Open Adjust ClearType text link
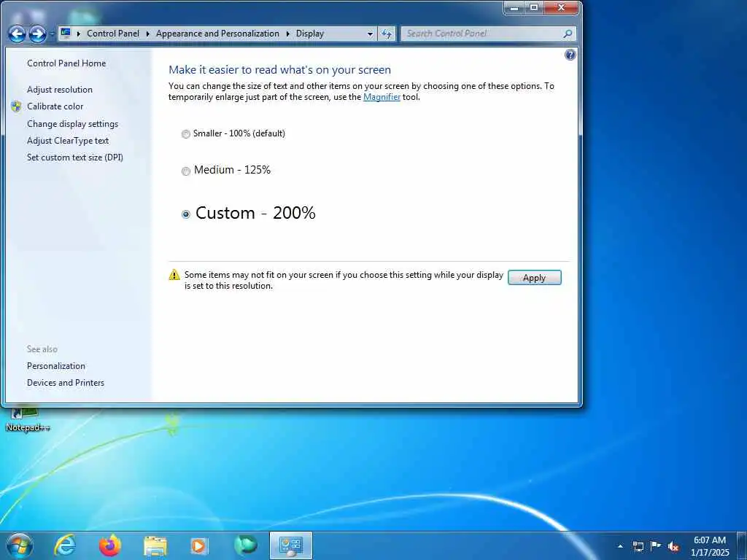 (x=68, y=141)
